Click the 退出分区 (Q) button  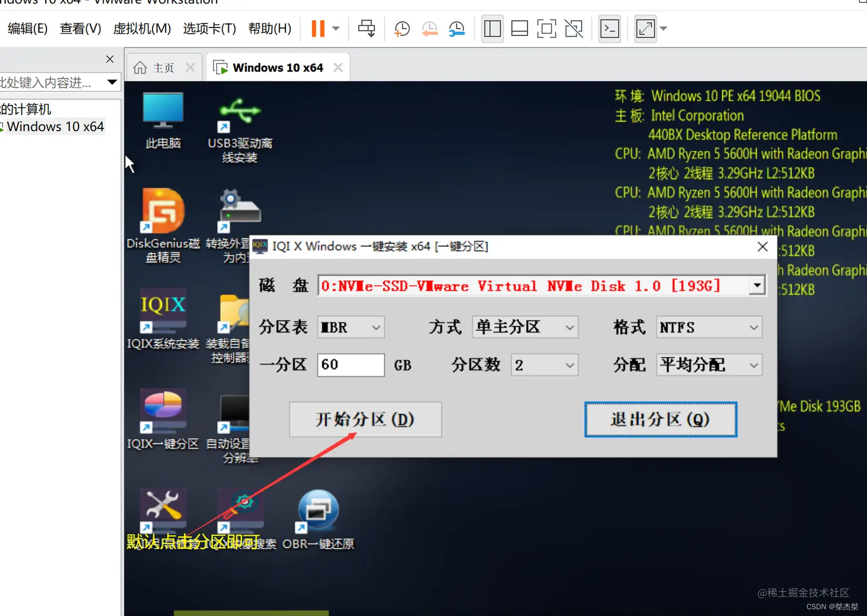(661, 419)
